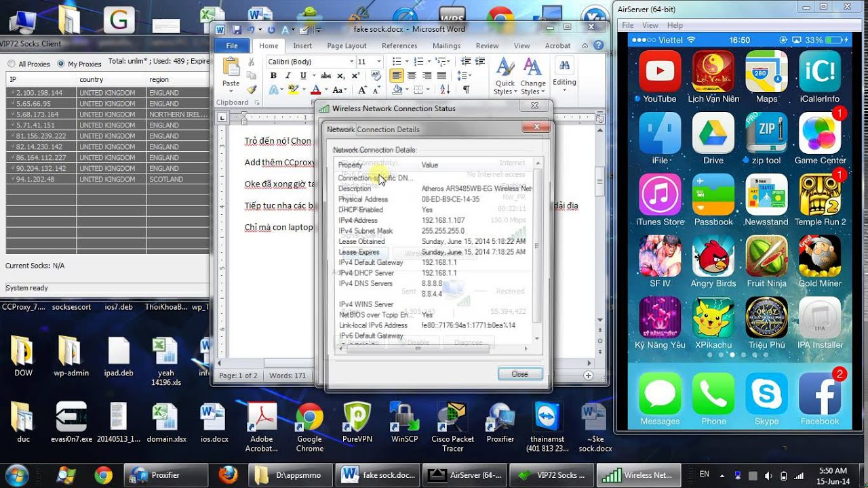Toggle Align Left paragraph button in Word
This screenshot has width=868, height=488.
click(397, 76)
